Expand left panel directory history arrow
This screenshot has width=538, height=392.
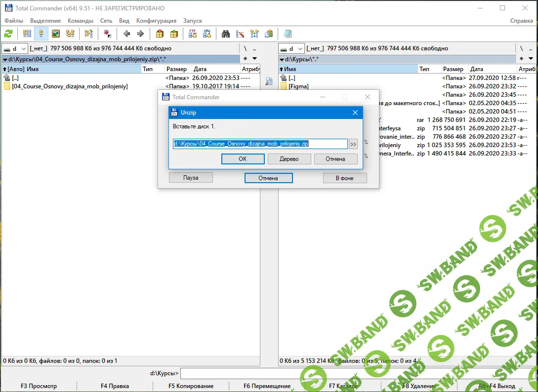tap(254, 59)
